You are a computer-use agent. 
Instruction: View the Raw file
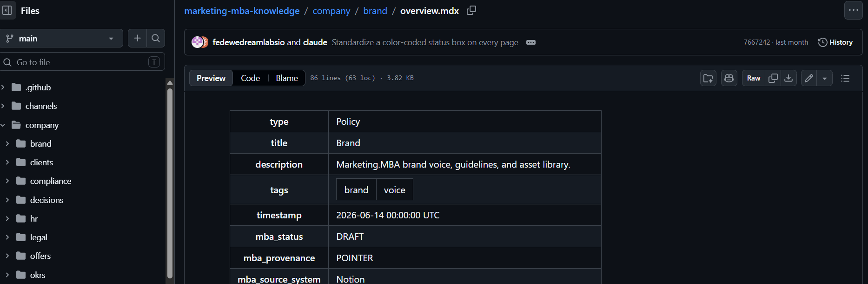[x=754, y=78]
